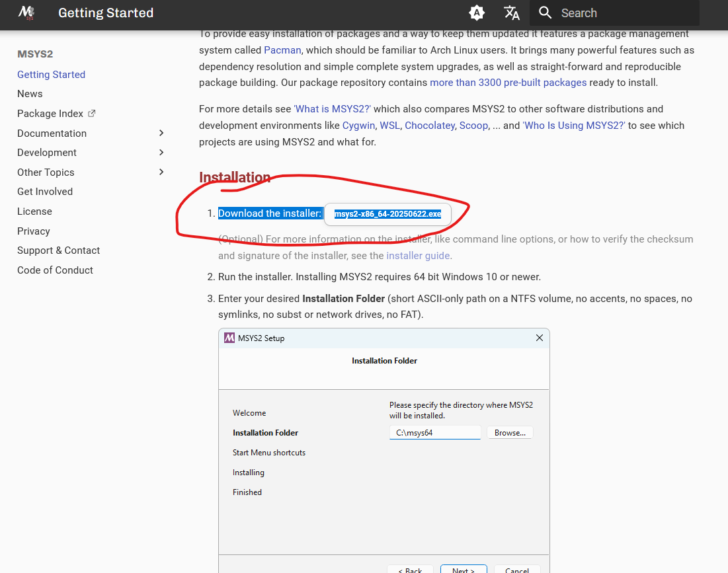
Task: Click the MSYS2 sidebar title
Action: click(x=35, y=54)
